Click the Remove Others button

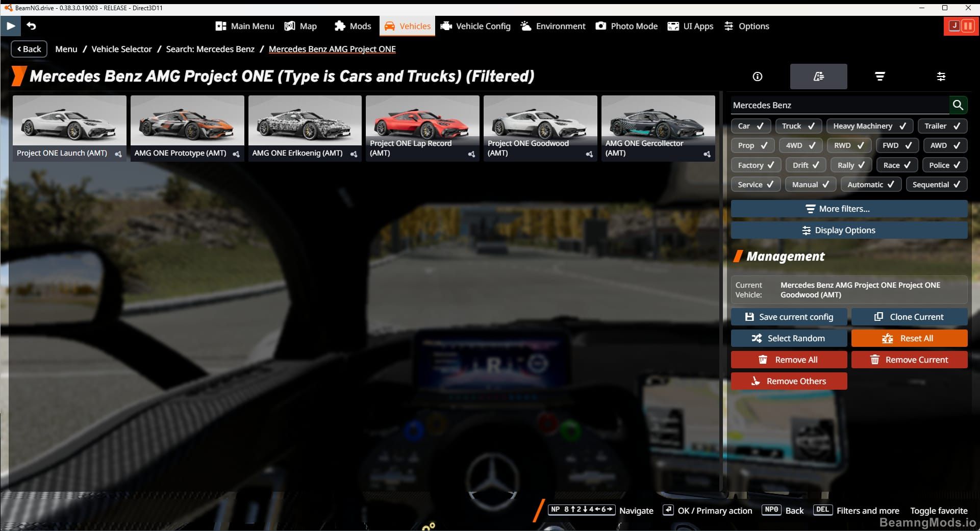(789, 381)
